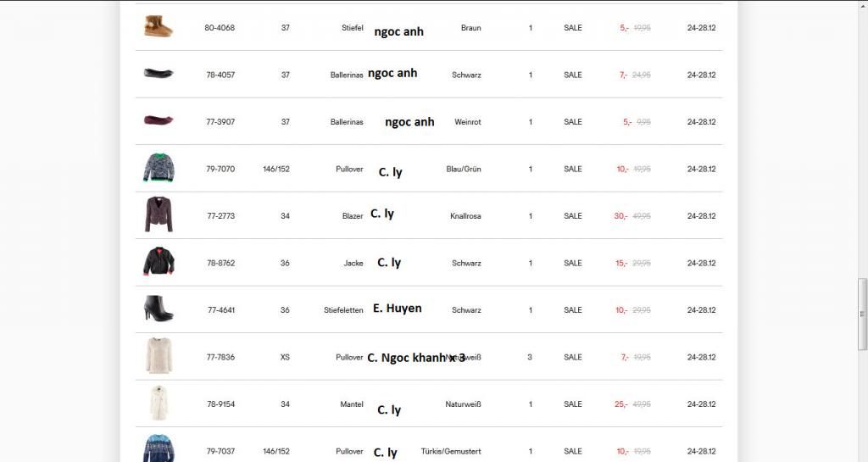Open the black ballerina shoe image
Screen dimensions: 868x462
tap(158, 74)
